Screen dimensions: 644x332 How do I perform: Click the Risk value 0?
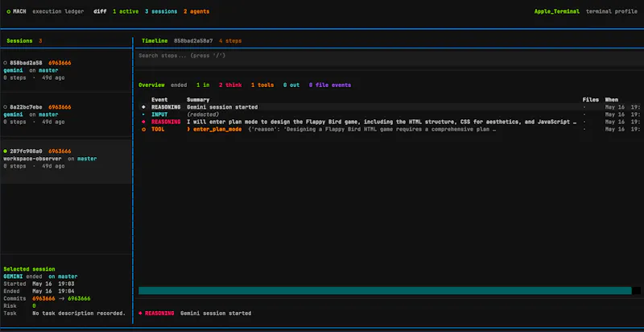[34, 306]
